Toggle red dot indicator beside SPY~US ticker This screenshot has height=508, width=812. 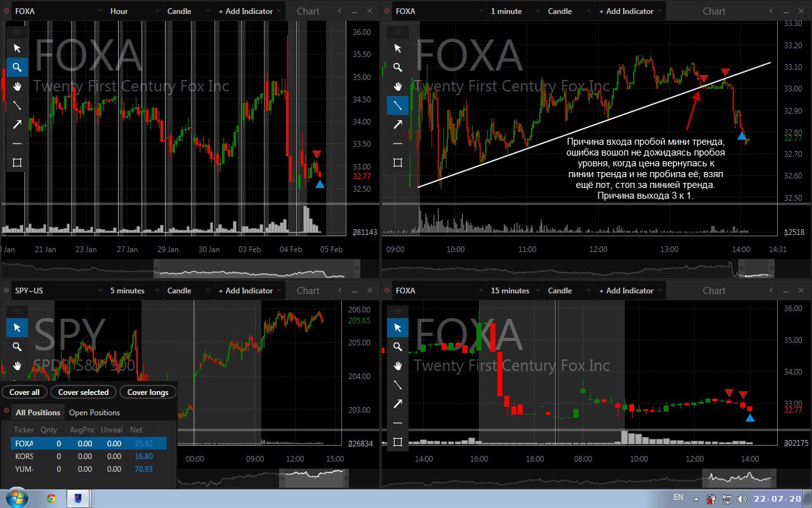point(7,291)
